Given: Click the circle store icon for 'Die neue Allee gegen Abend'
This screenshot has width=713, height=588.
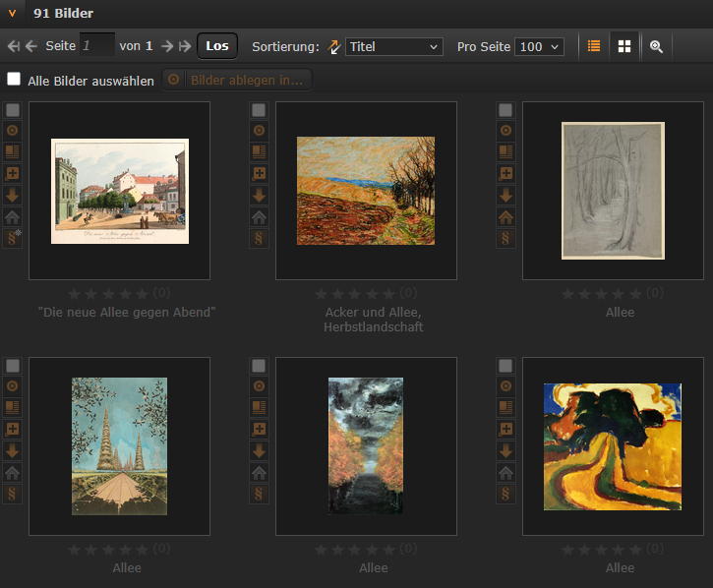Looking at the screenshot, I should click(12, 131).
